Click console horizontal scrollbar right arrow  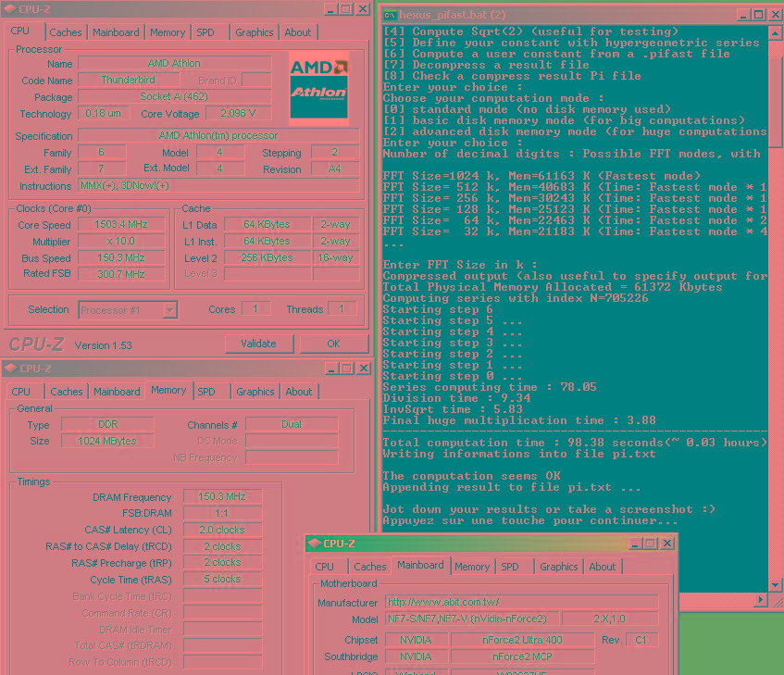[761, 599]
